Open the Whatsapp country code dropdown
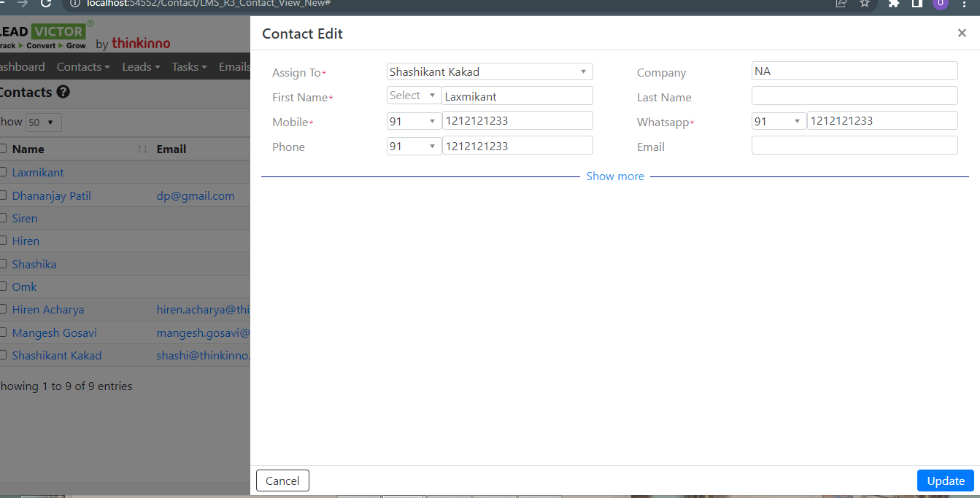The width and height of the screenshot is (980, 498). (779, 121)
